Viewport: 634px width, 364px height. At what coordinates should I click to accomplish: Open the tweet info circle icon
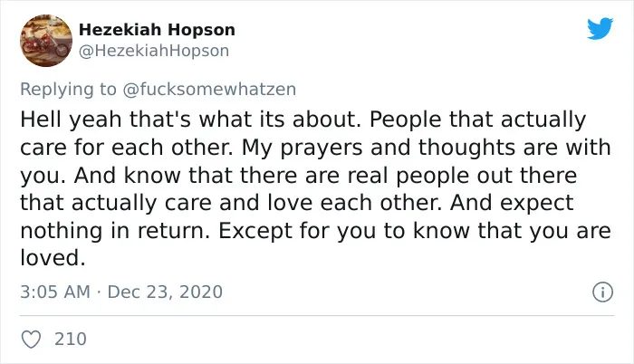[603, 292]
